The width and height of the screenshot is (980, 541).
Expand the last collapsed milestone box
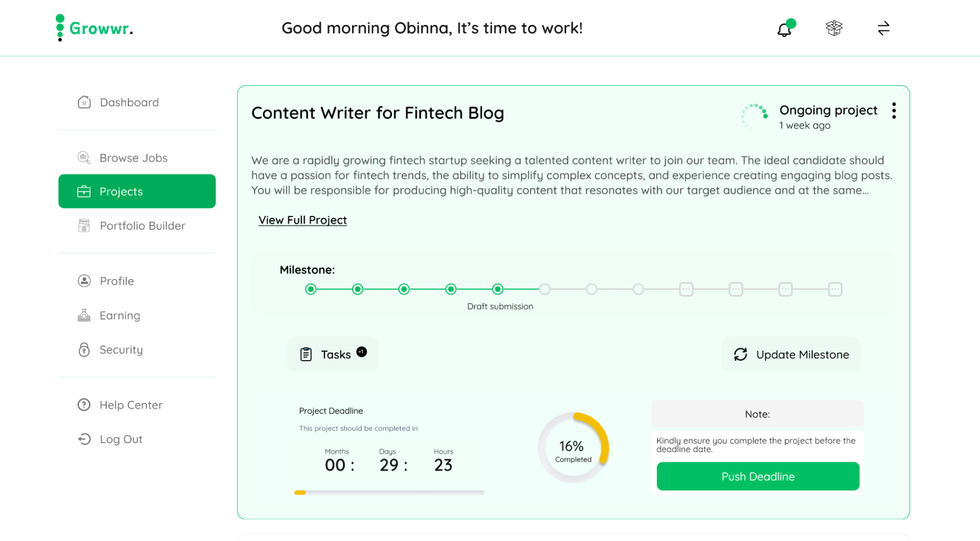point(835,290)
